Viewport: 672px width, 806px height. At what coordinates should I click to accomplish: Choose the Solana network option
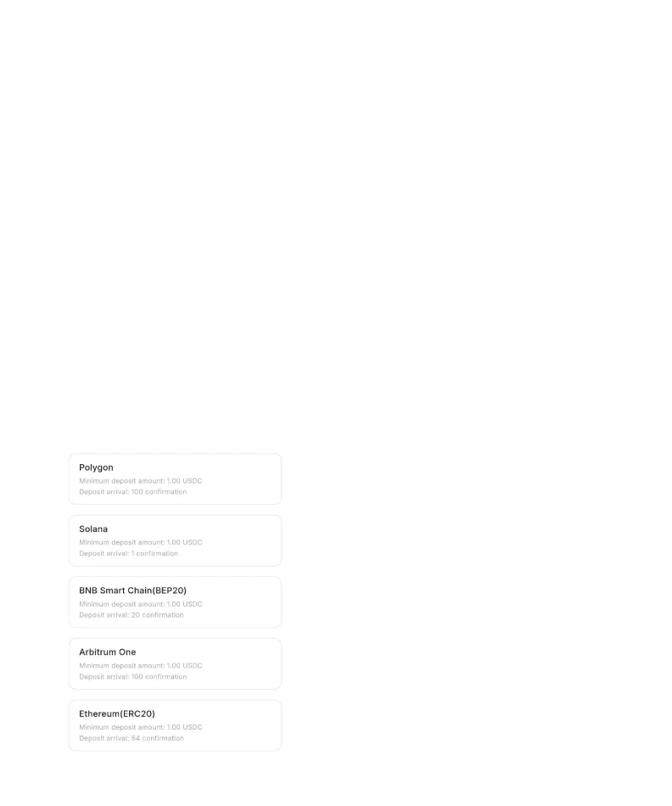point(175,540)
